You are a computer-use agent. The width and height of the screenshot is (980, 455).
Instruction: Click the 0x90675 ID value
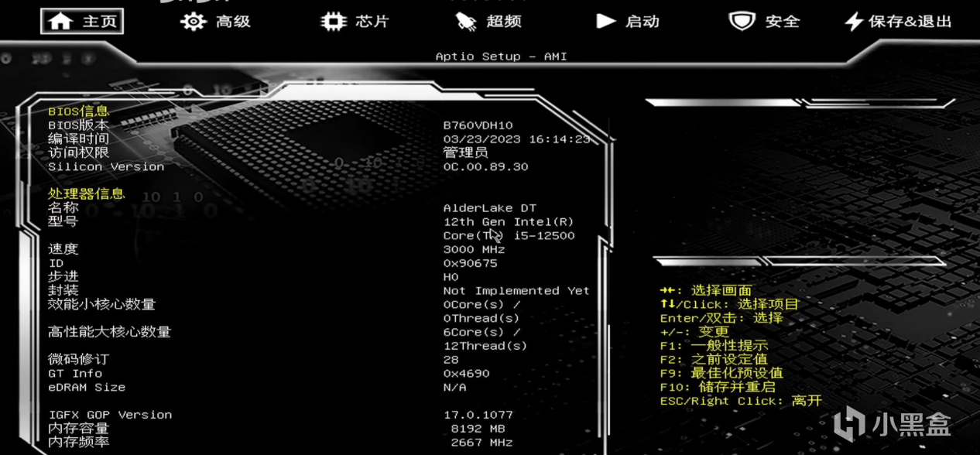(470, 263)
